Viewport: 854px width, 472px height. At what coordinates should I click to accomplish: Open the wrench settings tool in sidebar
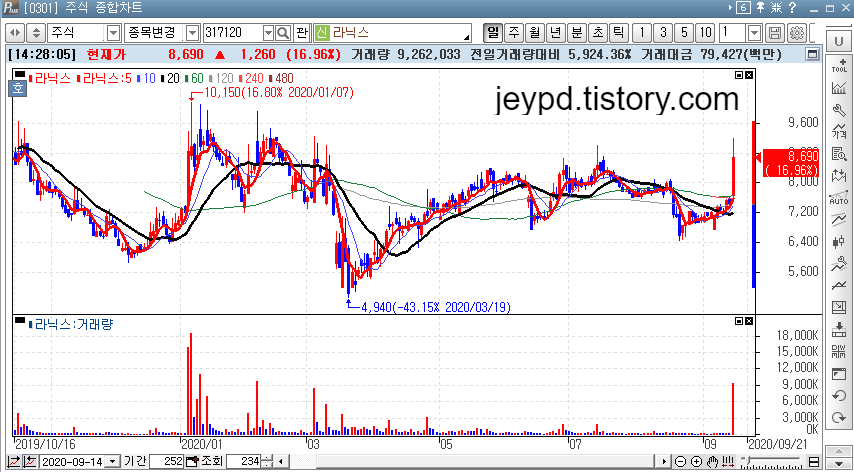click(x=839, y=110)
